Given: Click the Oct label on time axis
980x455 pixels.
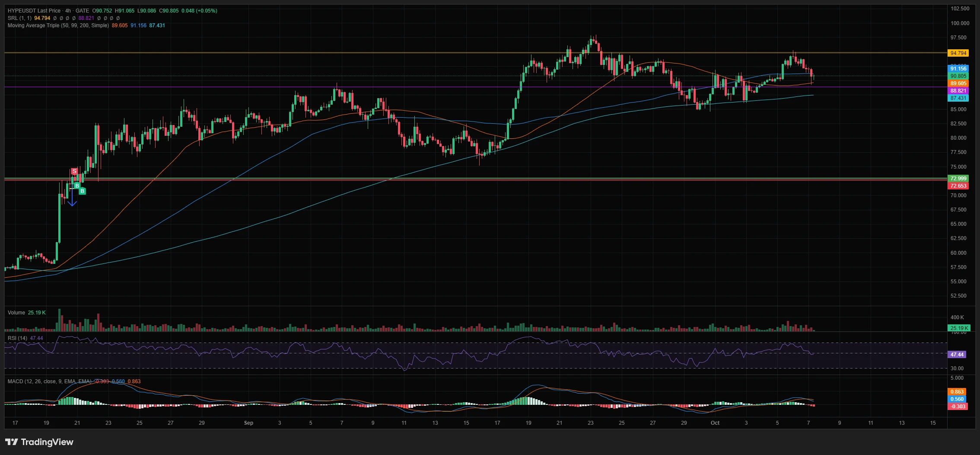Looking at the screenshot, I should tap(715, 423).
